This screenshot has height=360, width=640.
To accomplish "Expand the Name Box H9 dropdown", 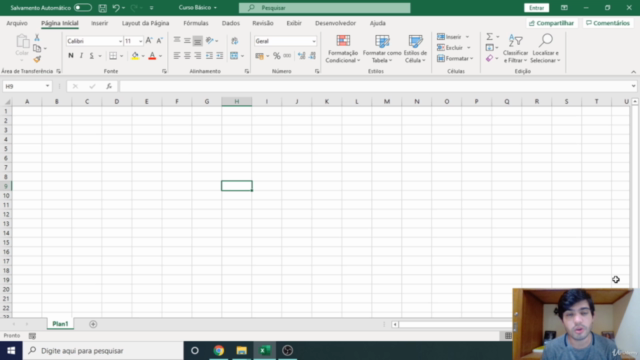I will (x=47, y=86).
